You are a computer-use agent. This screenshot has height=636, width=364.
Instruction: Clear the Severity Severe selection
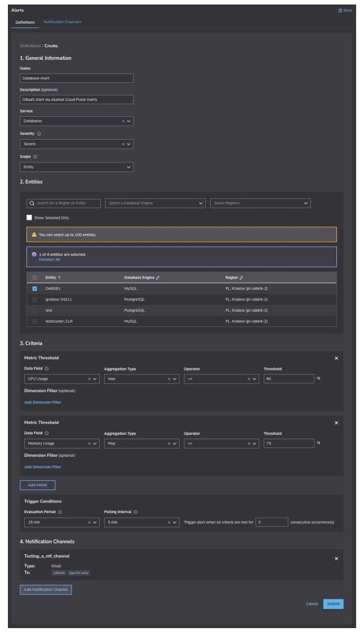[123, 144]
